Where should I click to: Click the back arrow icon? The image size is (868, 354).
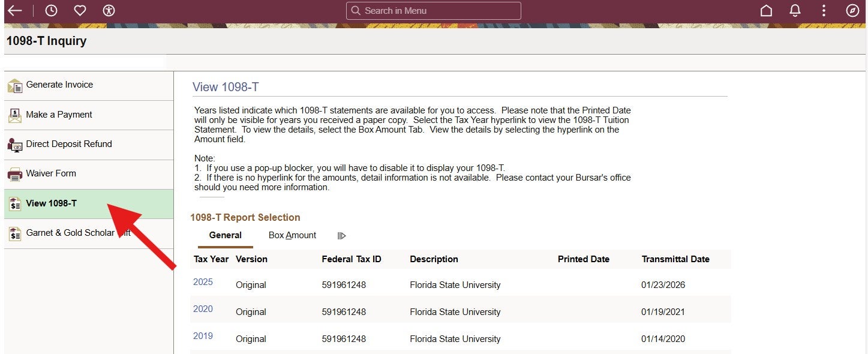[14, 11]
